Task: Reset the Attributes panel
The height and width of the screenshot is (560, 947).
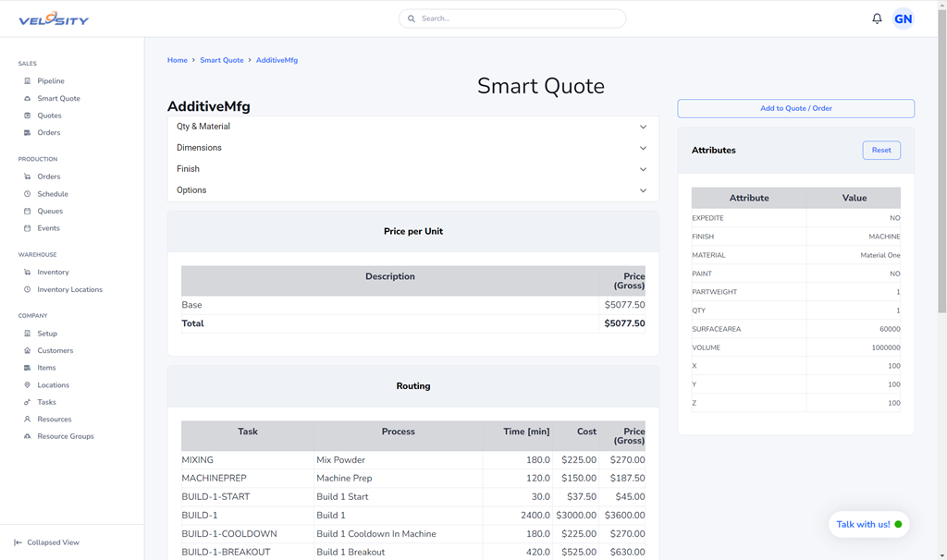Action: 880,150
